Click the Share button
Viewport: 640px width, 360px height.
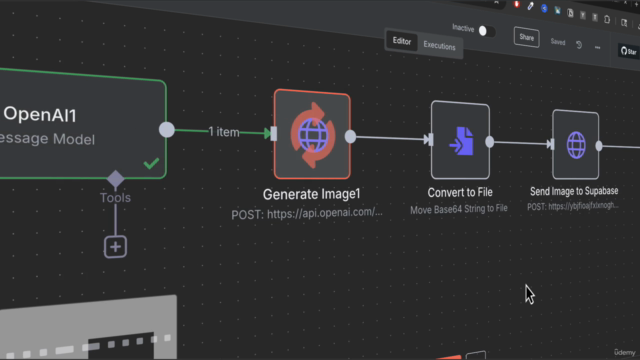527,38
